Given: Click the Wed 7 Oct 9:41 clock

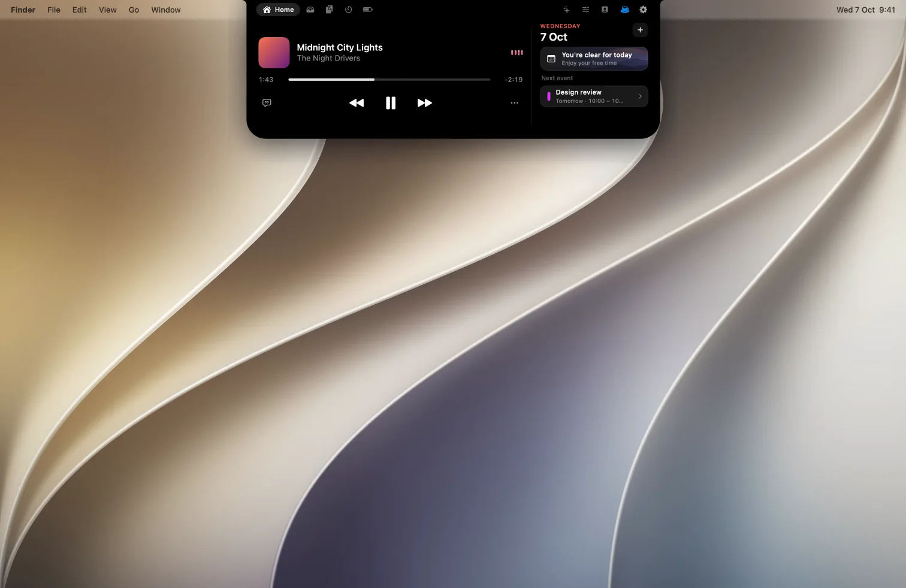Looking at the screenshot, I should pyautogui.click(x=866, y=10).
